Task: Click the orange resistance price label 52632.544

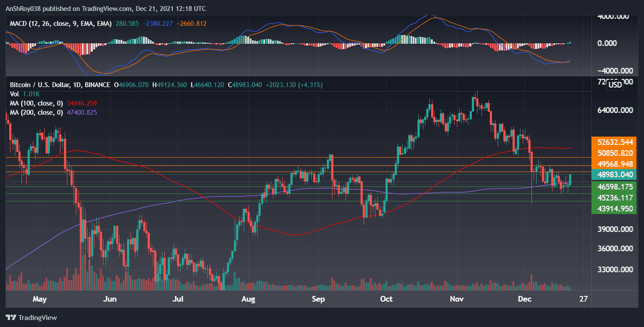Action: click(x=613, y=143)
